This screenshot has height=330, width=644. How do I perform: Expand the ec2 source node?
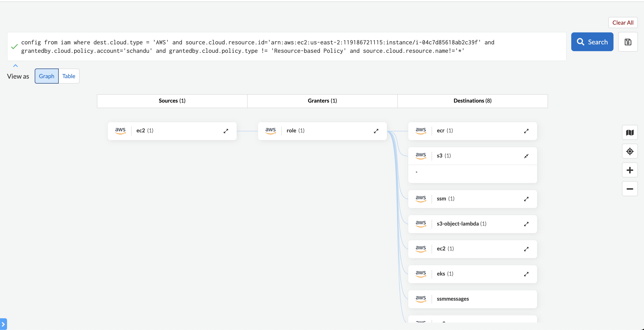coord(226,131)
